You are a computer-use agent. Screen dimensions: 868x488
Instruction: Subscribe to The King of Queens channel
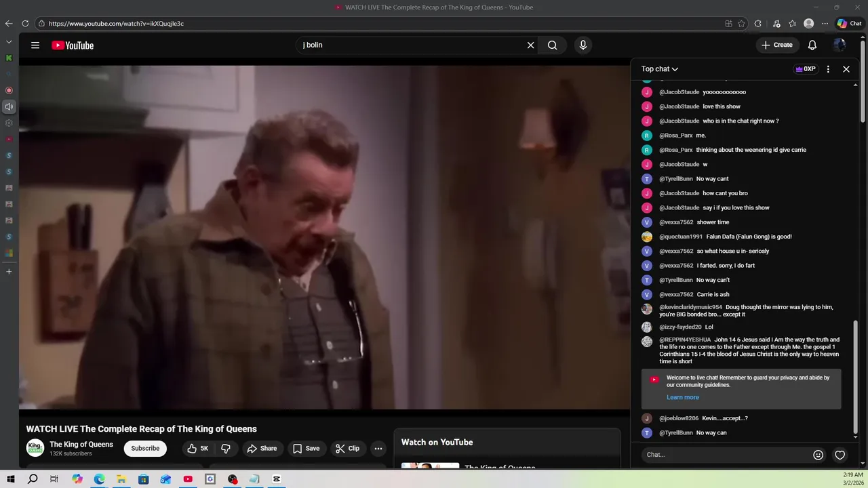click(x=145, y=448)
